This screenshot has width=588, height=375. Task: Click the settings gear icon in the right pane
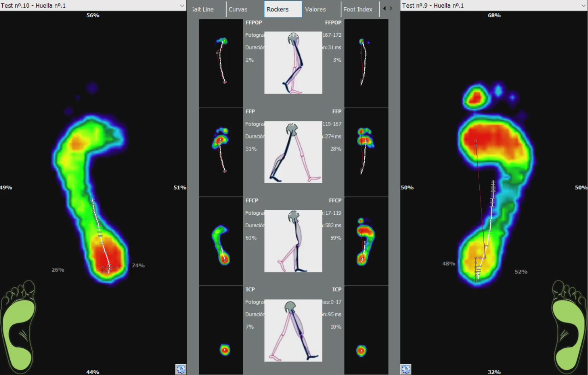(x=406, y=369)
